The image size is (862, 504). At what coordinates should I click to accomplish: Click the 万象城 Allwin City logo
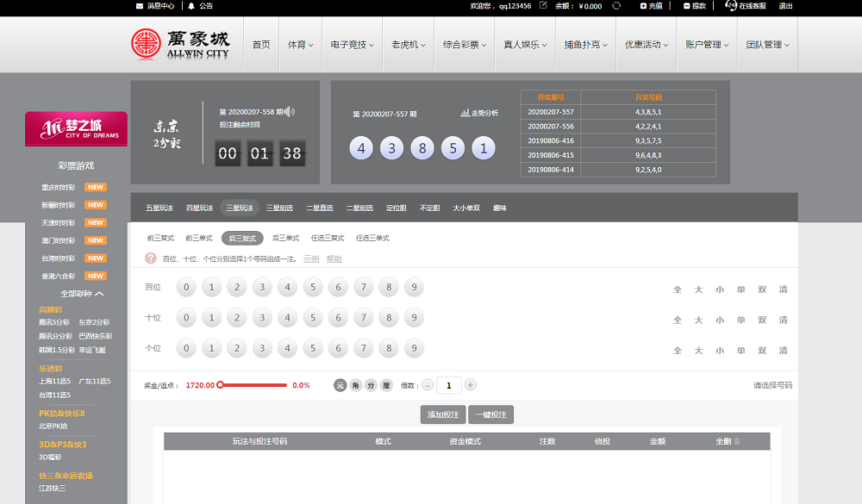181,45
